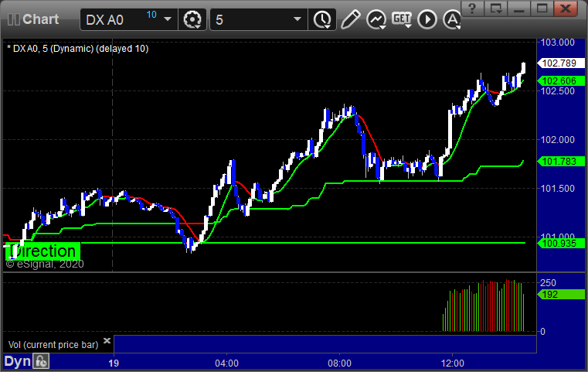Open the studies chart icon menu
The width and height of the screenshot is (588, 372).
[376, 19]
